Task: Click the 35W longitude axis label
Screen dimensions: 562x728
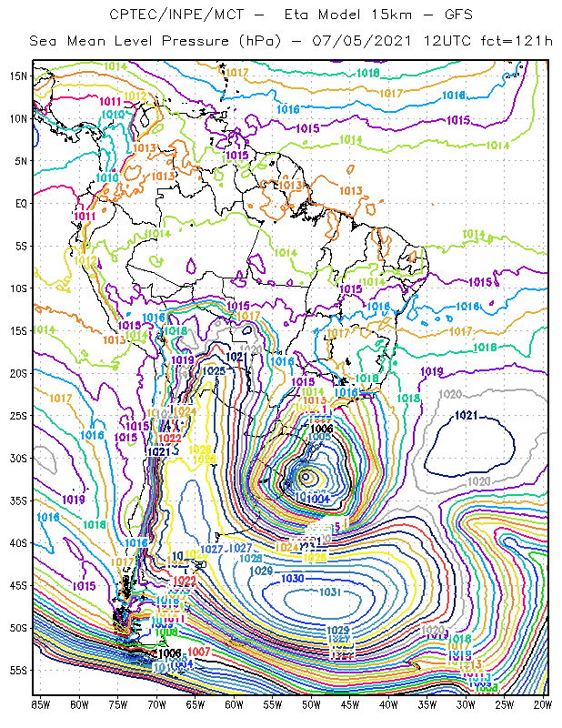Action: 427,705
